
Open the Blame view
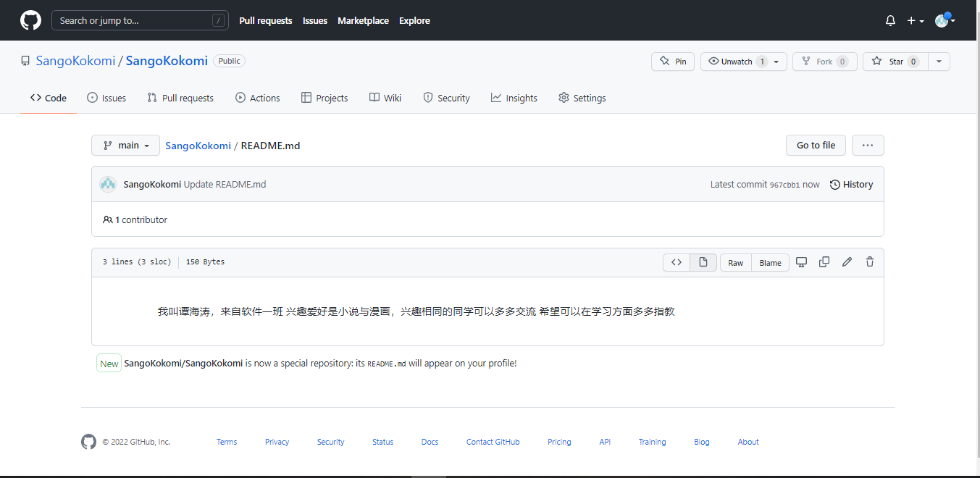[771, 263]
